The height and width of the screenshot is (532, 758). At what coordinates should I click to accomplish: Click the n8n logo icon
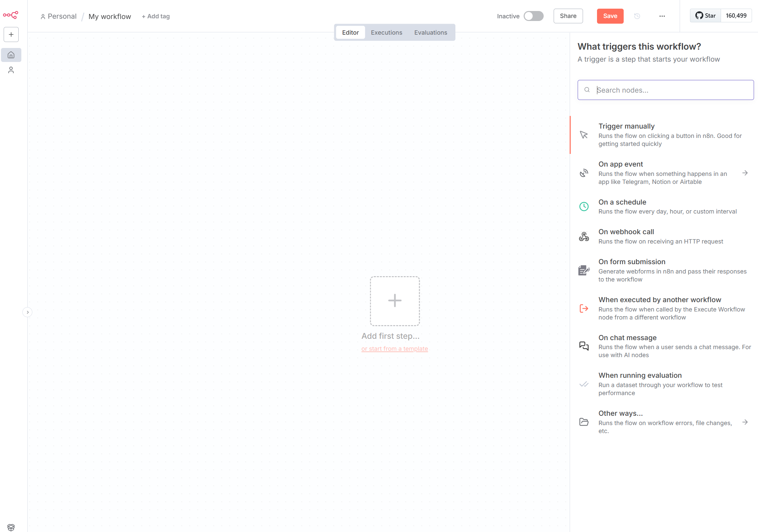point(11,15)
